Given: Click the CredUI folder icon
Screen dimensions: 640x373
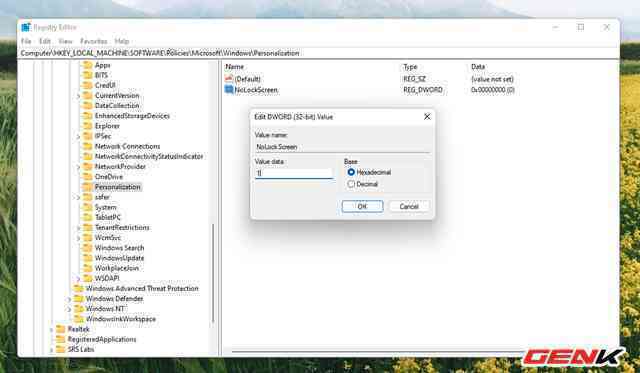Looking at the screenshot, I should (x=87, y=85).
